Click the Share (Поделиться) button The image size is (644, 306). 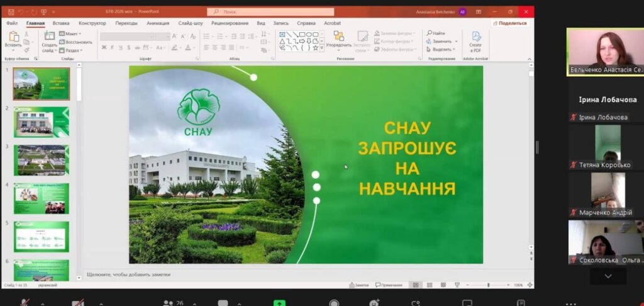point(509,23)
